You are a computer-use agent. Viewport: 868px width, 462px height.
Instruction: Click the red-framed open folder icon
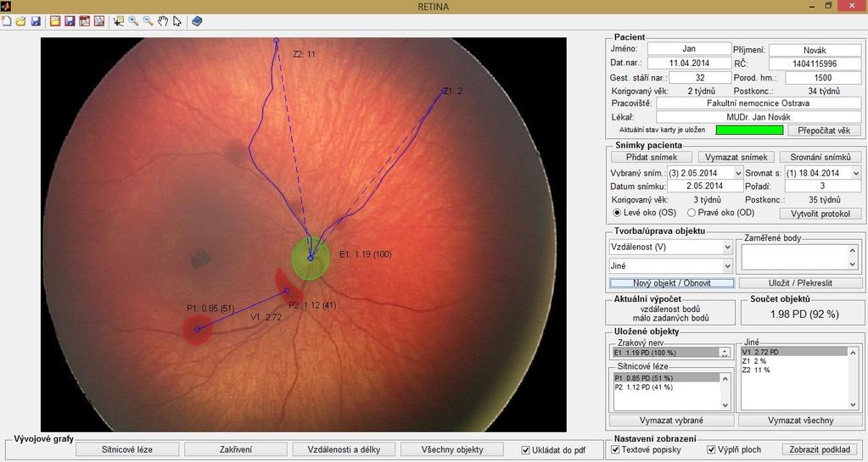(x=55, y=21)
